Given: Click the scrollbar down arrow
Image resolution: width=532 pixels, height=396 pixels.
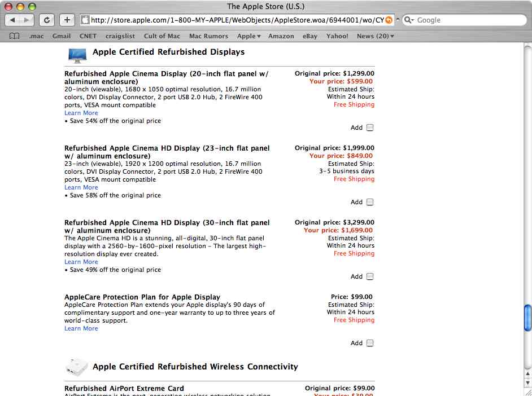Looking at the screenshot, I should pyautogui.click(x=527, y=382).
